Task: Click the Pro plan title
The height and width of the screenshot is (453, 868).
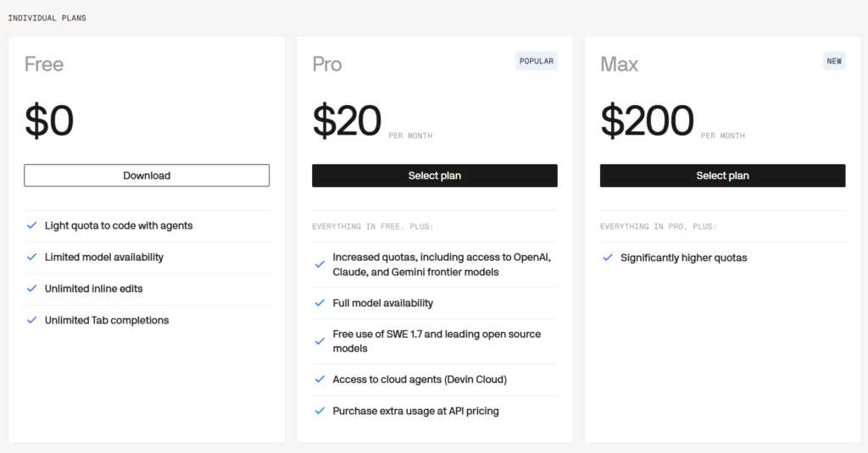Action: point(327,64)
